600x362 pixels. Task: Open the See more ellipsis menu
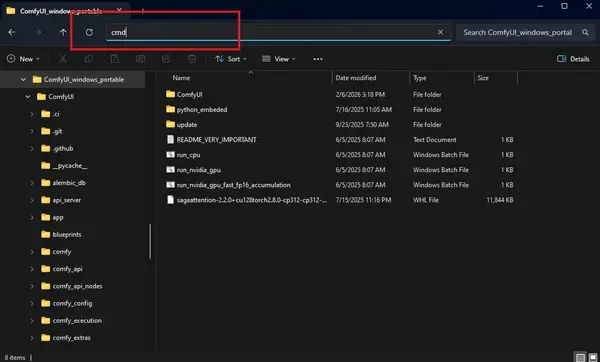[318, 59]
